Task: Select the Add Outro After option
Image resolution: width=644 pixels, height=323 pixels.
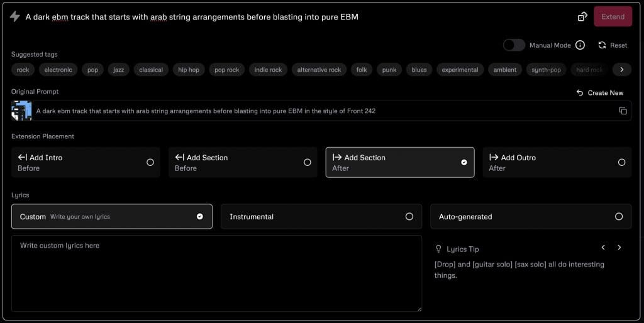Action: (557, 162)
